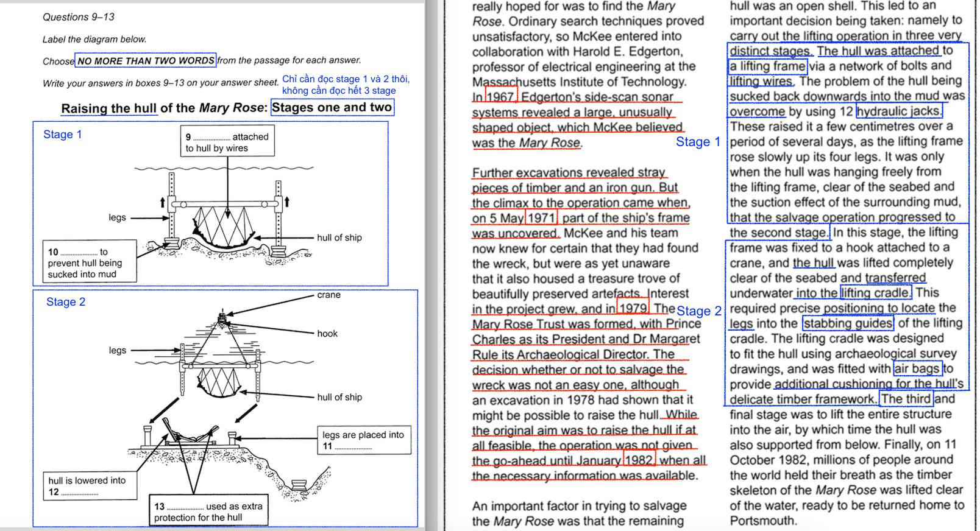Click the blank for question 10
980x531 pixels.
pos(79,253)
